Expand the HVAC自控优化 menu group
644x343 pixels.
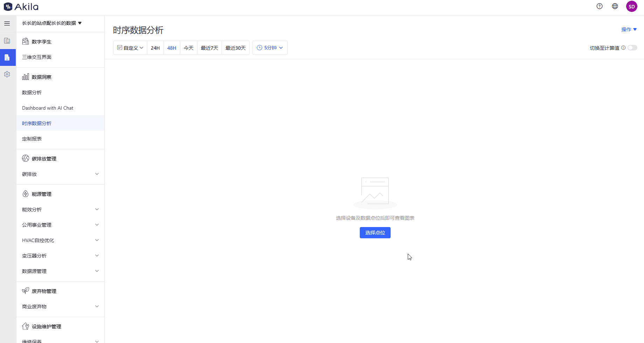[x=60, y=240]
